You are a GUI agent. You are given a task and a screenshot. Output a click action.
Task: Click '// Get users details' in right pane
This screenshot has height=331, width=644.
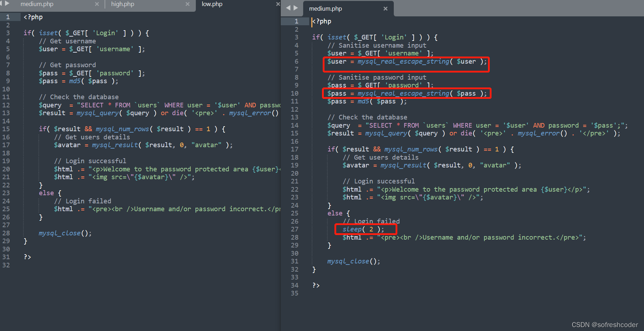pos(380,158)
